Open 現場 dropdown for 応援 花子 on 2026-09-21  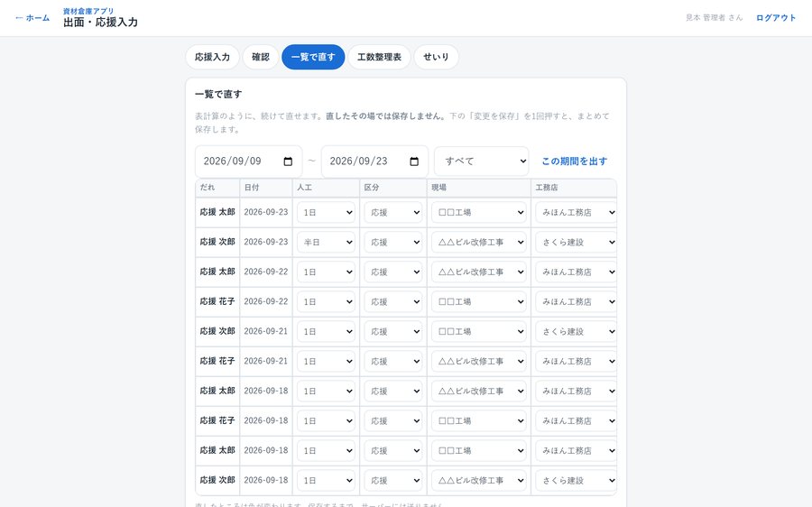[479, 362]
